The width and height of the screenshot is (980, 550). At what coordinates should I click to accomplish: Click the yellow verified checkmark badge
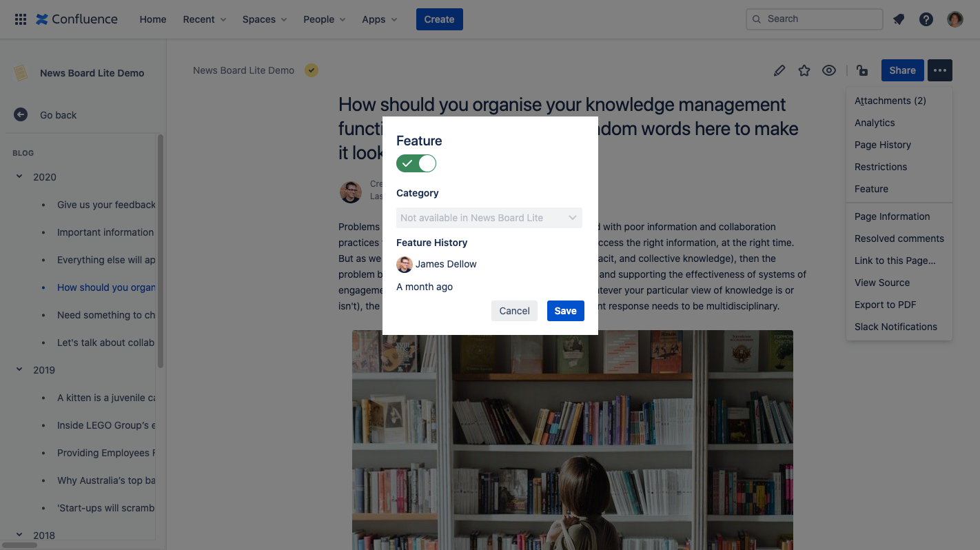[312, 70]
